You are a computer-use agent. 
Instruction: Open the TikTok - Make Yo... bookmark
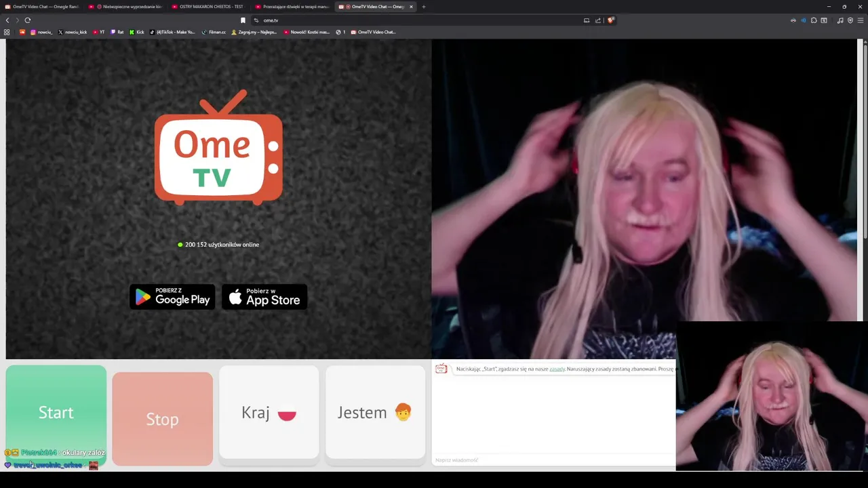tap(172, 32)
